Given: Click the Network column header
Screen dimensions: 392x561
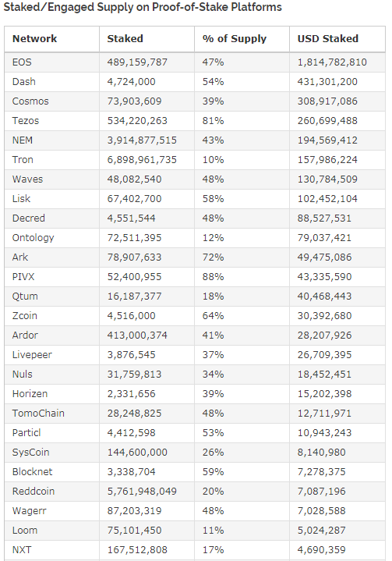Looking at the screenshot, I should click(x=34, y=39).
